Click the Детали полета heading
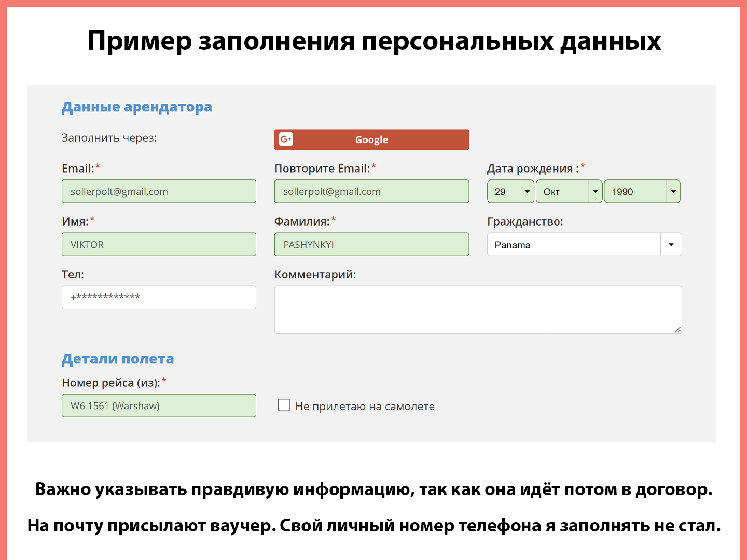This screenshot has width=747, height=560. pos(118,359)
